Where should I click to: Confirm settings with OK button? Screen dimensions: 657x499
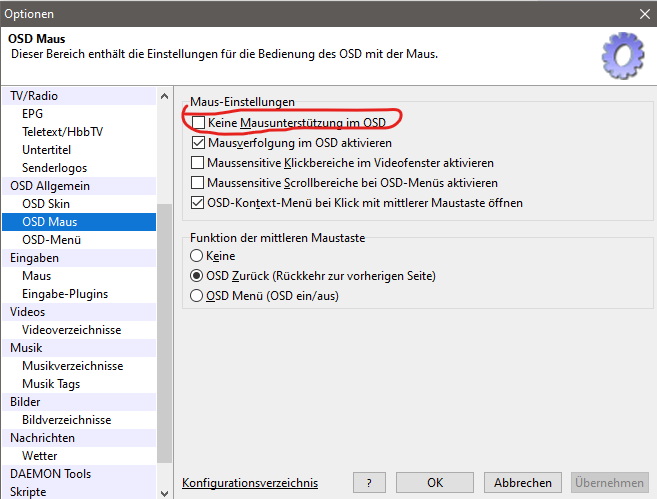435,483
